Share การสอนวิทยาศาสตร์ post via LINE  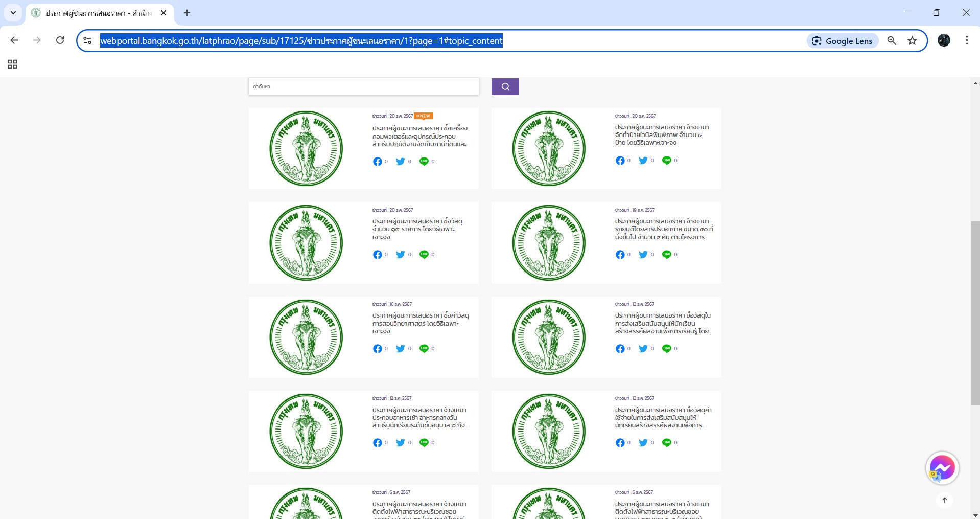coord(424,349)
